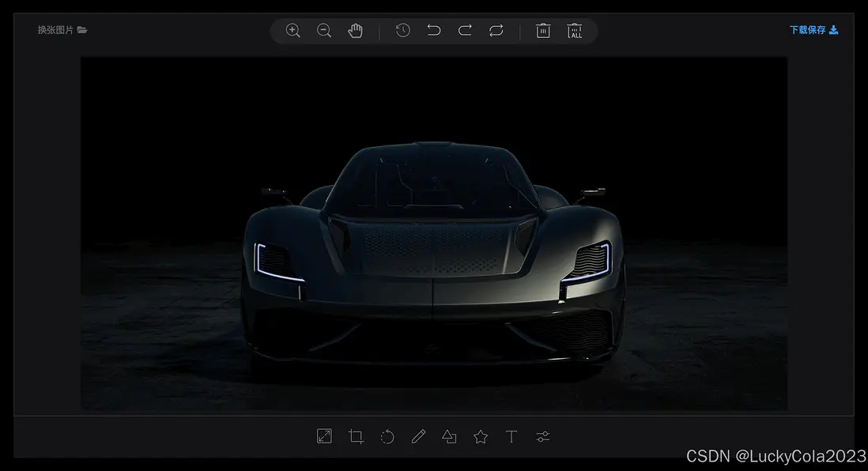Click 换张图片 to load another image
The image size is (868, 471).
tap(62, 30)
